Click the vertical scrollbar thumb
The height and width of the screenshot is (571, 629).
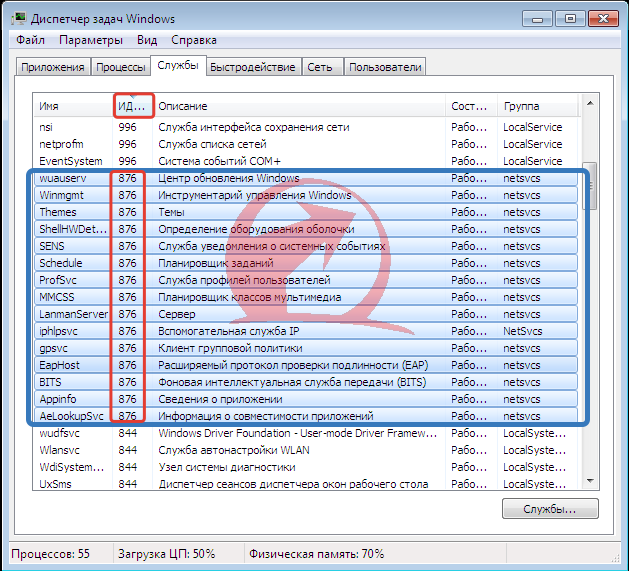(x=590, y=186)
